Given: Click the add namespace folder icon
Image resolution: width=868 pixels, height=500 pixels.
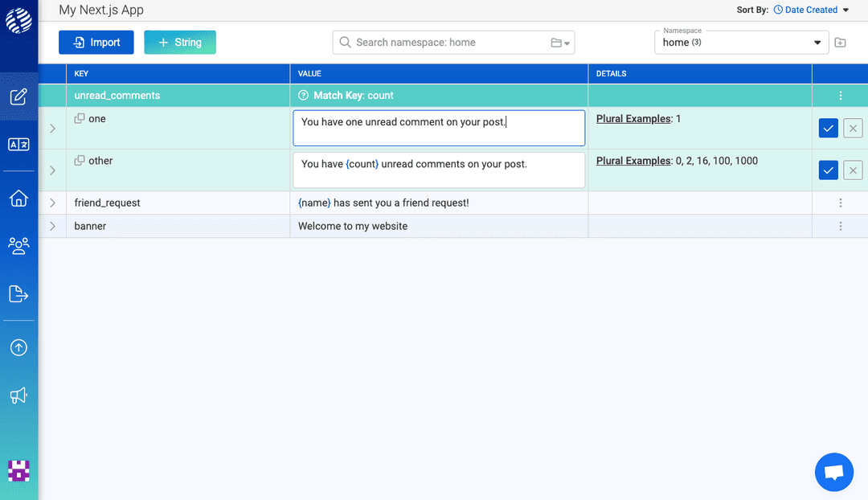Looking at the screenshot, I should tap(840, 43).
